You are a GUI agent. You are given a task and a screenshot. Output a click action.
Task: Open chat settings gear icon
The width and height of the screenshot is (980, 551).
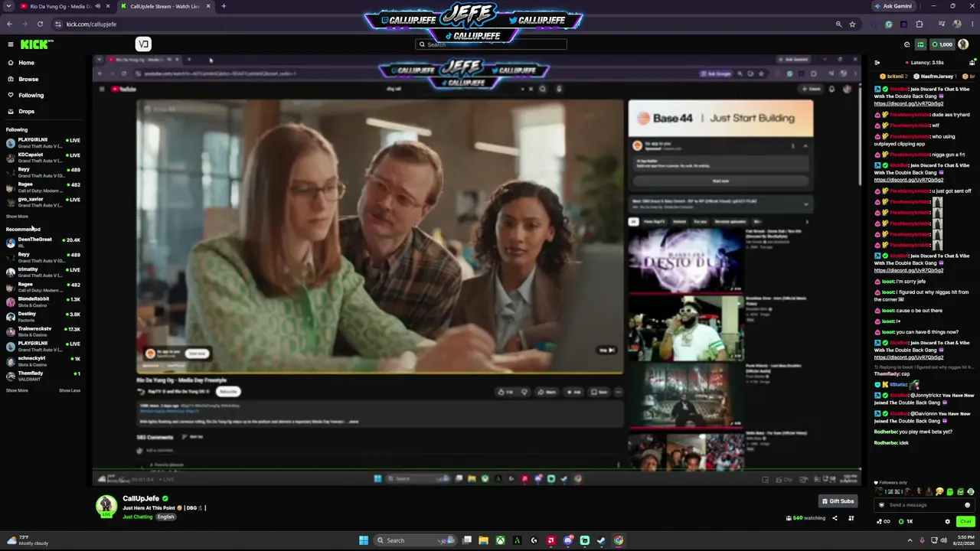coord(947,522)
